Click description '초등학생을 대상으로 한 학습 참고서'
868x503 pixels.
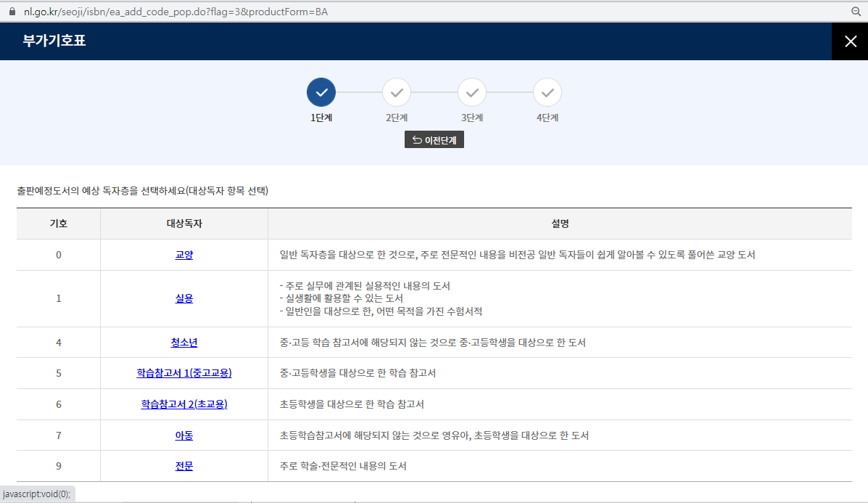[x=352, y=404]
